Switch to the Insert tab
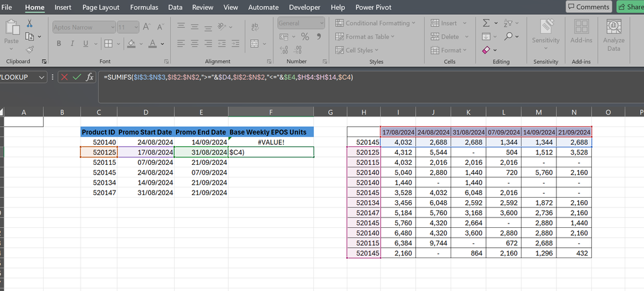Image resolution: width=644 pixels, height=291 pixels. pyautogui.click(x=63, y=7)
